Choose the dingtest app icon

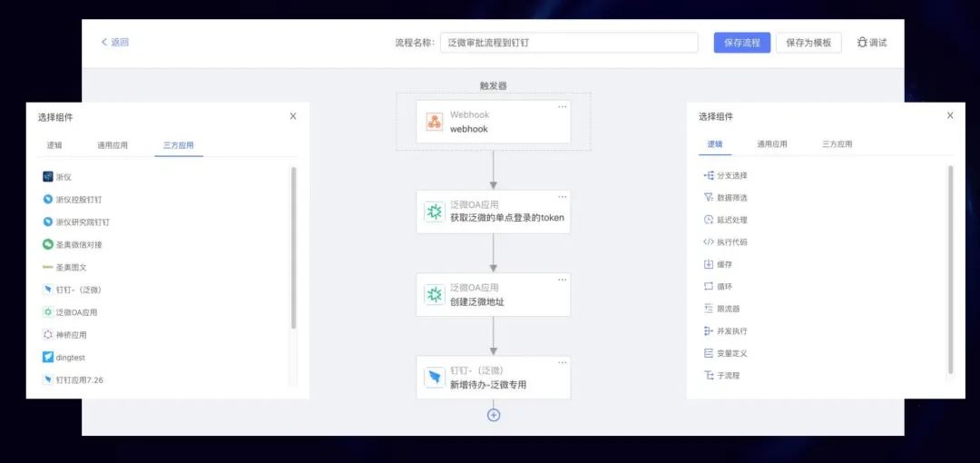(47, 358)
